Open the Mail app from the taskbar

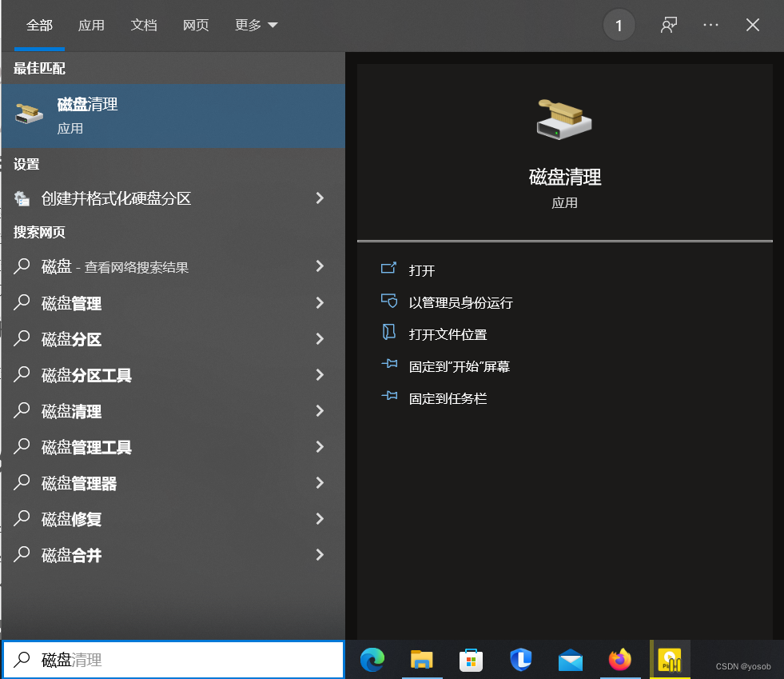[x=571, y=660]
